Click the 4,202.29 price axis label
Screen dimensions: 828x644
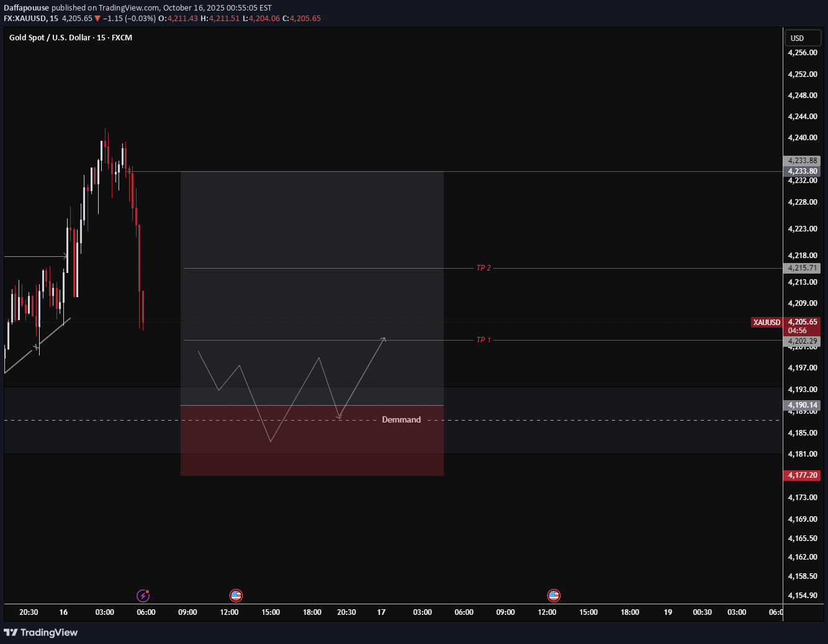pyautogui.click(x=802, y=341)
